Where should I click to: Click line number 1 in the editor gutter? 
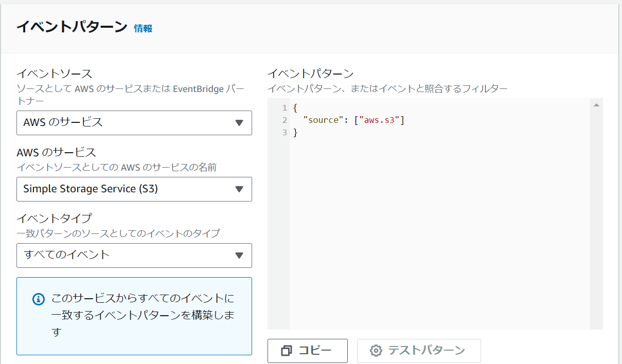tap(284, 108)
